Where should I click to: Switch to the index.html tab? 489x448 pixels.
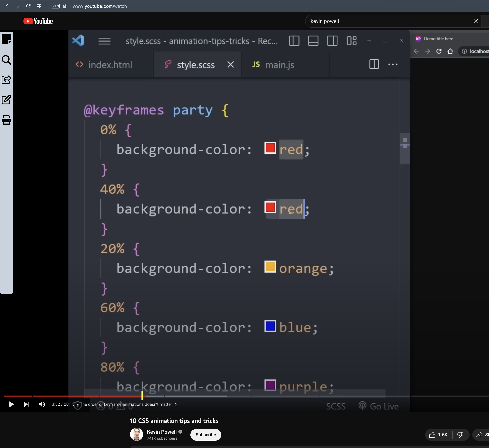pyautogui.click(x=110, y=65)
